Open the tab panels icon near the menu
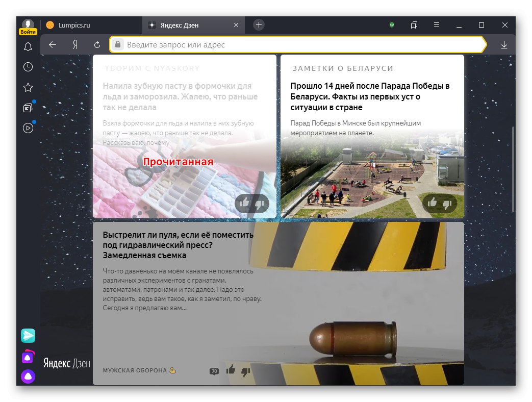Viewport: 532px width, 402px height. pyautogui.click(x=414, y=24)
